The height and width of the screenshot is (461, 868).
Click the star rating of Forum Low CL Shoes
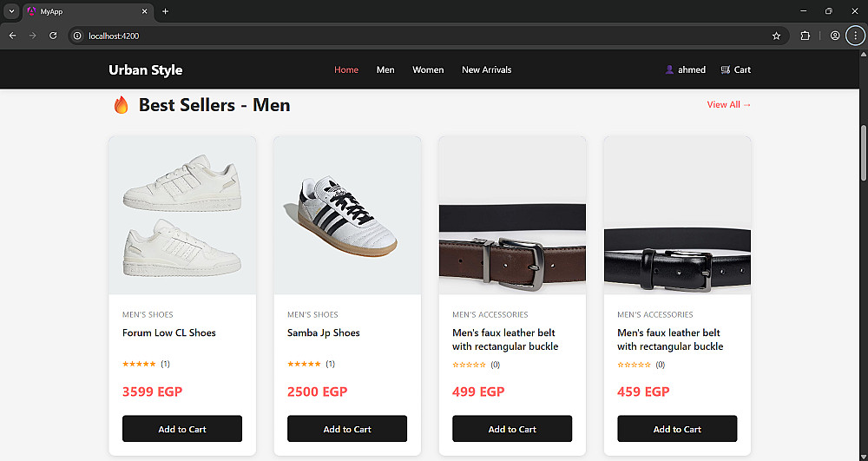pos(139,364)
